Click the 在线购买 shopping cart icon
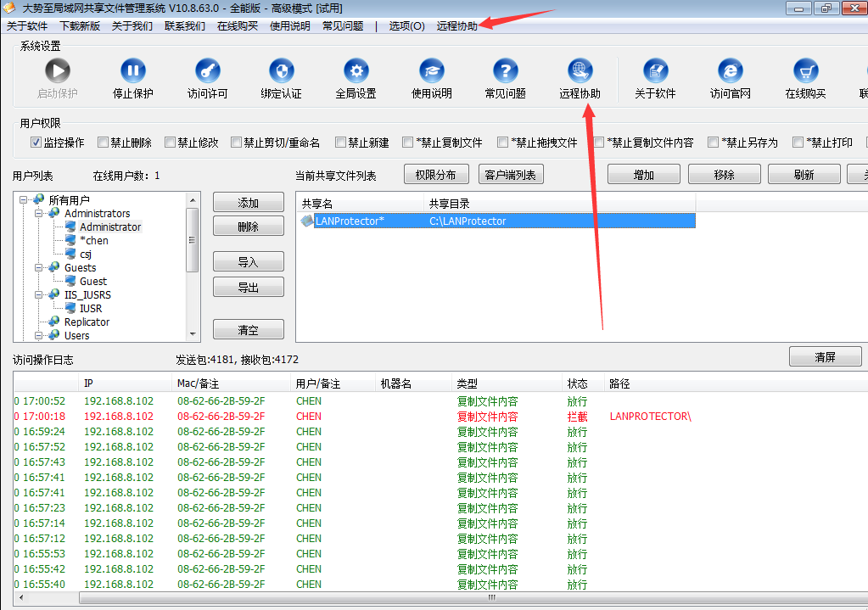Screen dimensions: 868x610 [x=804, y=71]
